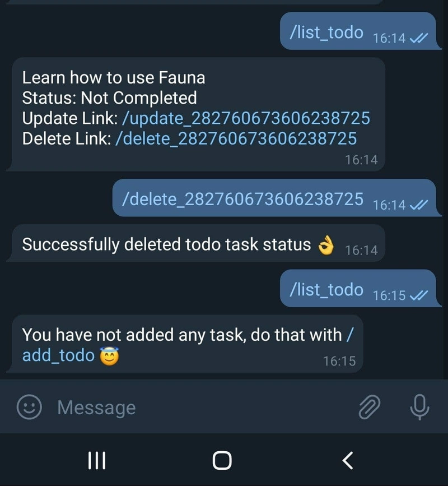
Task: Tap read checkmarks on first /list_todo message
Action: coord(418,38)
